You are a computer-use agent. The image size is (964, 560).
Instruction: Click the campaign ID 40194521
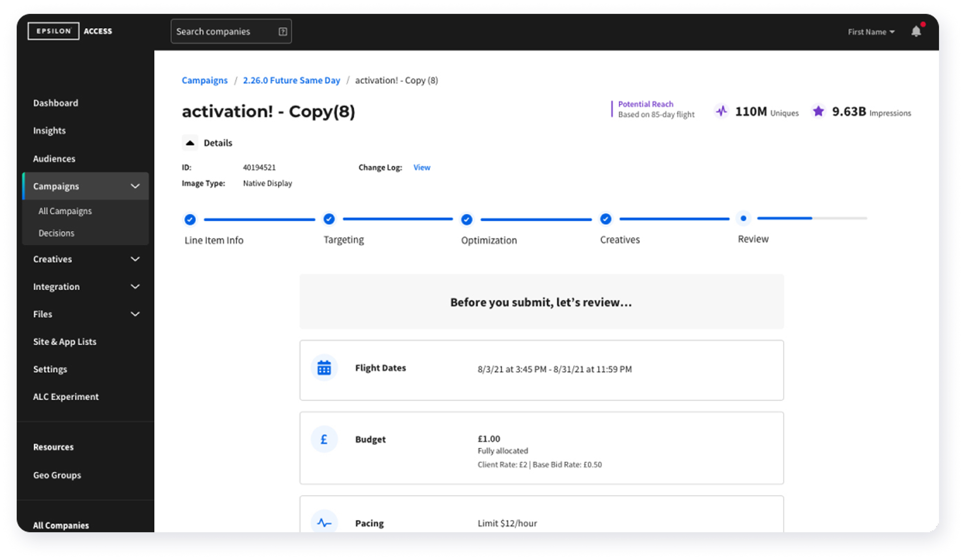click(259, 167)
